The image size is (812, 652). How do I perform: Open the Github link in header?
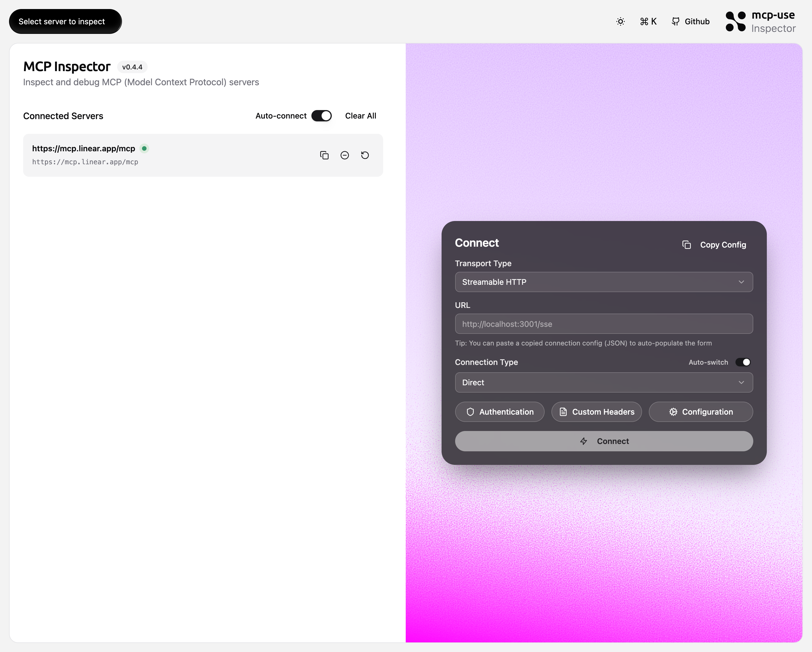(690, 21)
